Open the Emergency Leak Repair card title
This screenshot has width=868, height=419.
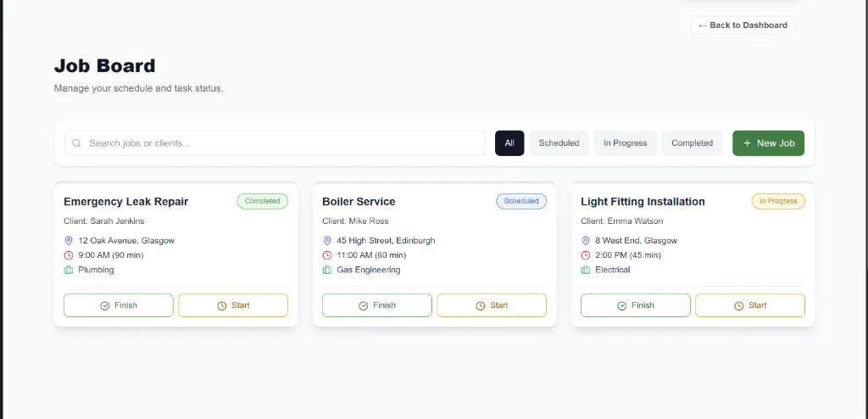pos(125,202)
